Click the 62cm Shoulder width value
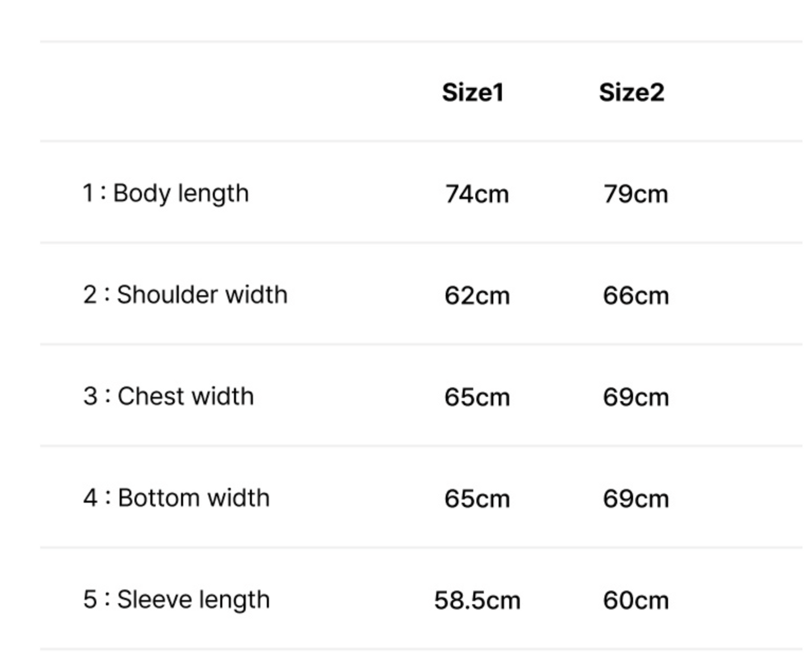This screenshot has height=672, width=812. (477, 296)
